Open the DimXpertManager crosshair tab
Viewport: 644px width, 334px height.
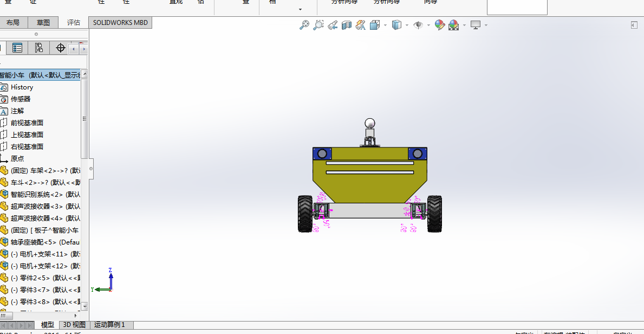61,48
